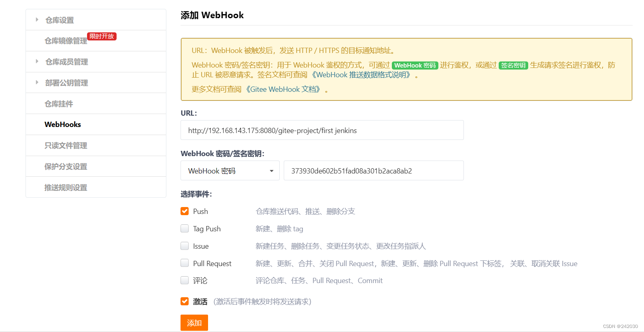Open 只读文件管理 in the sidebar

pos(66,146)
